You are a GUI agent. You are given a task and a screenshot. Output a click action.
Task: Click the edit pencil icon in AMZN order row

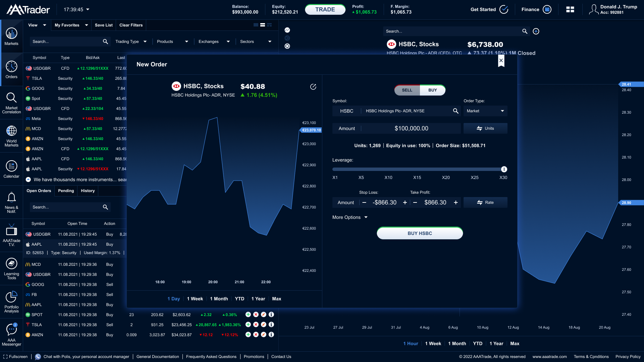coord(264,335)
